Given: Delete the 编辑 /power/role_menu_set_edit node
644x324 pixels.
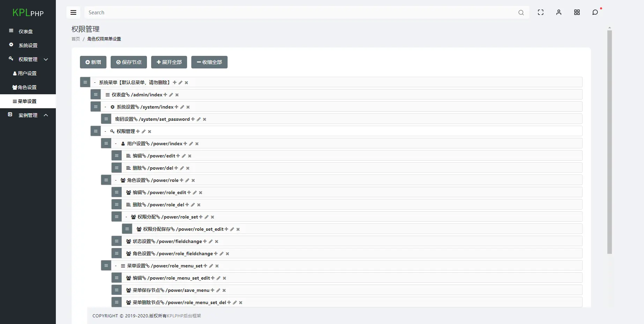Looking at the screenshot, I should [x=224, y=278].
